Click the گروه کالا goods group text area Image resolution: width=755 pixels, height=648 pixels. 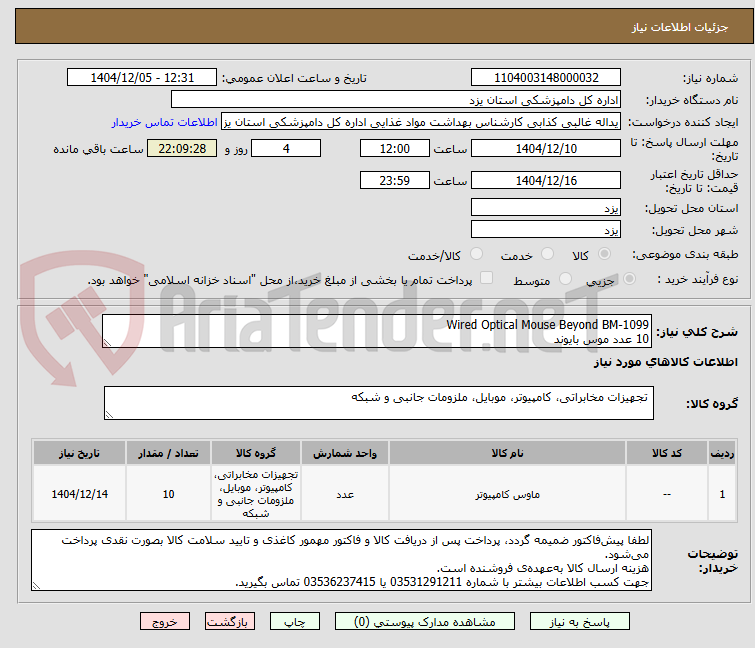click(378, 403)
